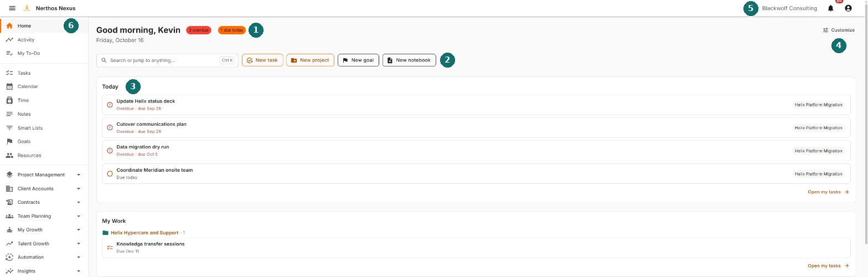The height and width of the screenshot is (277, 868).
Task: Toggle the Update Helix status deck status circle
Action: (x=110, y=105)
